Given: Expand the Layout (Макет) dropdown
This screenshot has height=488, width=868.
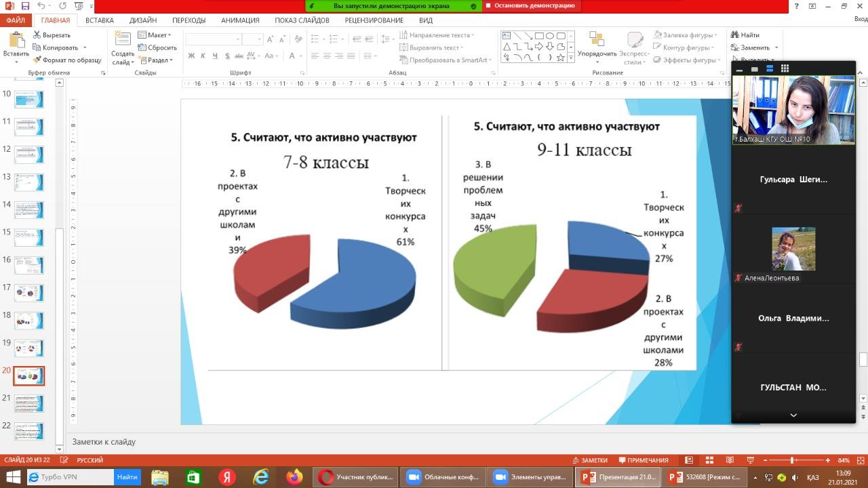Looking at the screenshot, I should (x=155, y=35).
